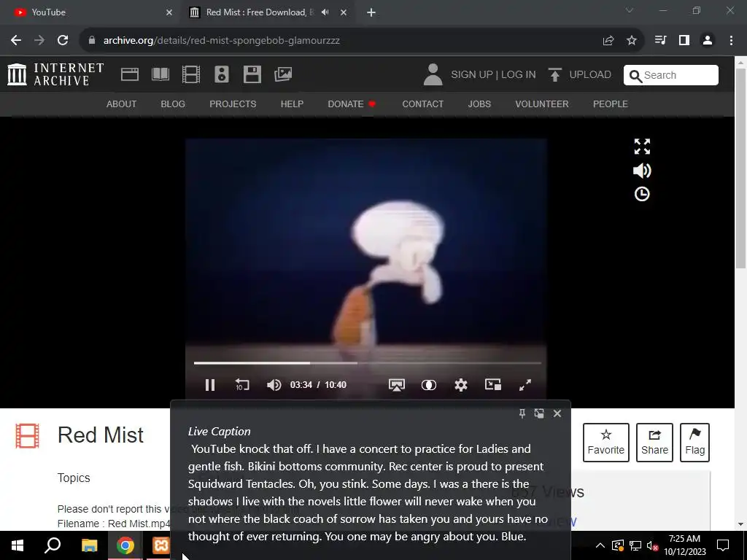Click the UPLOAD link text
The height and width of the screenshot is (560, 747).
[x=590, y=75]
